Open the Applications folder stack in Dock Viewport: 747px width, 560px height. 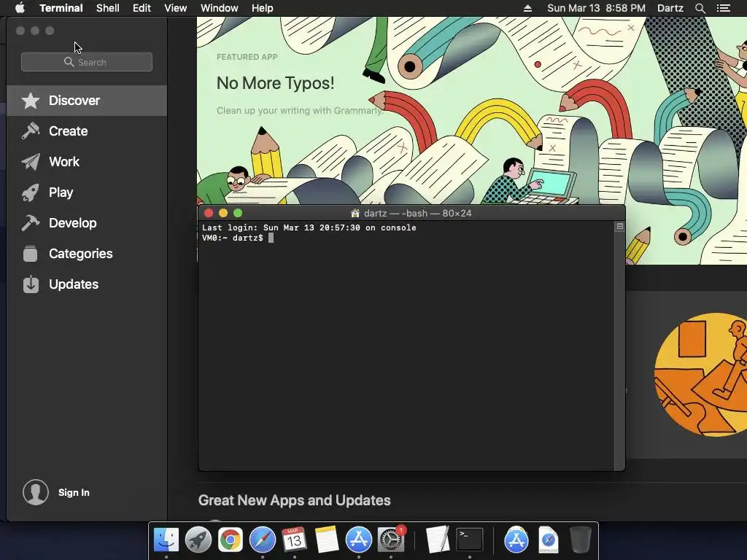pos(516,540)
